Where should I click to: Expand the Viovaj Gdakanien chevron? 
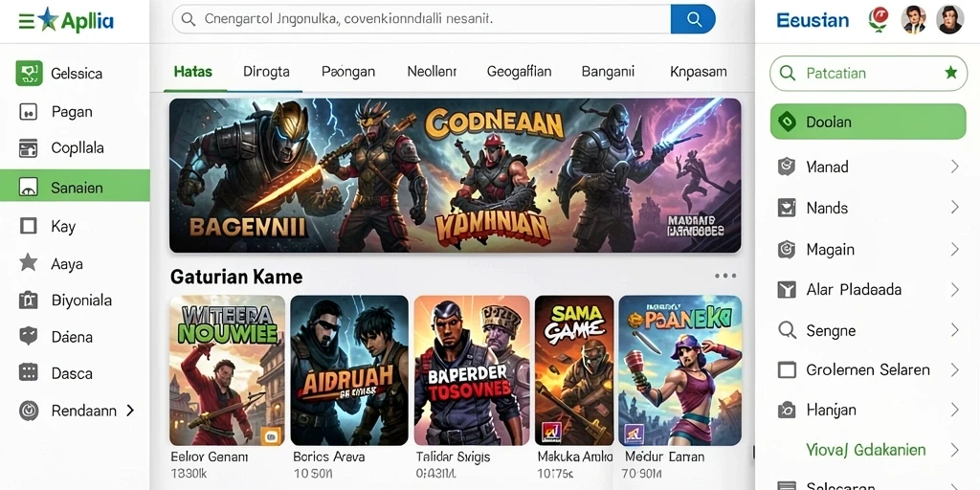tap(954, 450)
